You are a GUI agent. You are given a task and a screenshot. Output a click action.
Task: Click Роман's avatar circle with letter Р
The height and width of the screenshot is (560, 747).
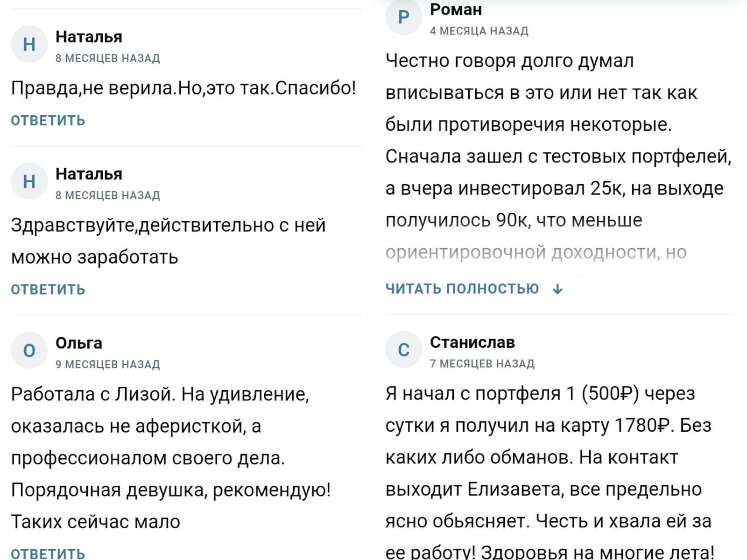(x=403, y=17)
